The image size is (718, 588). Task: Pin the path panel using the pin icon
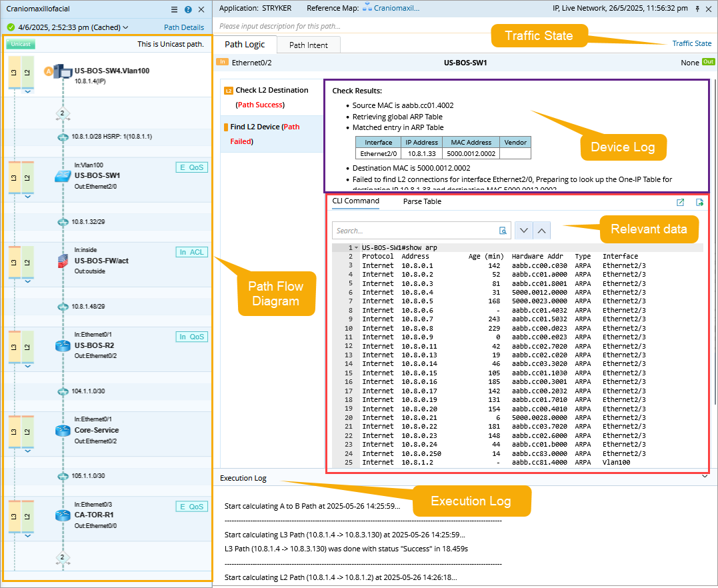coord(697,9)
